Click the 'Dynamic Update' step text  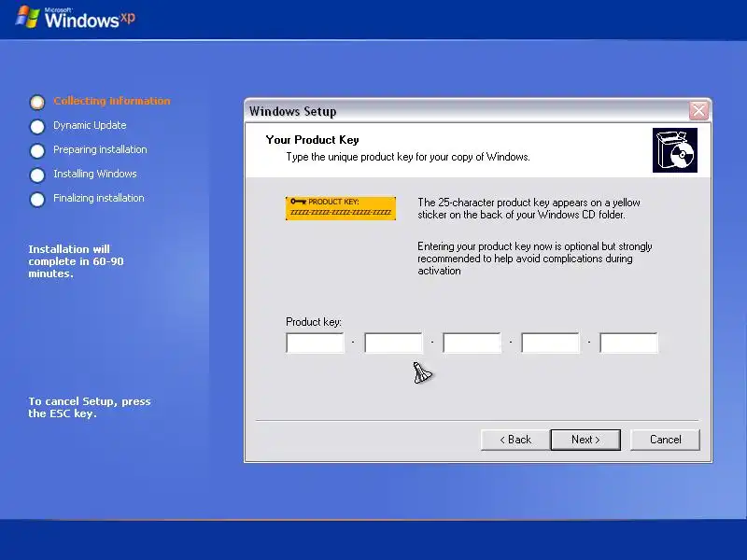(90, 125)
